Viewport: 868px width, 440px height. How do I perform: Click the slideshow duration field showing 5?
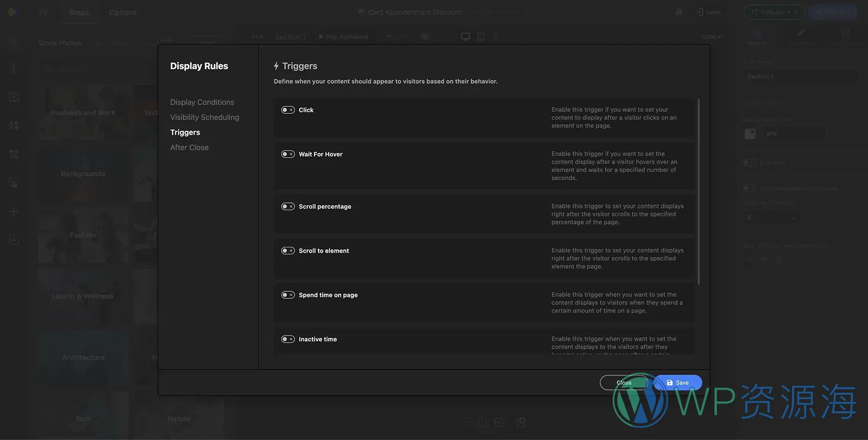coord(771,218)
